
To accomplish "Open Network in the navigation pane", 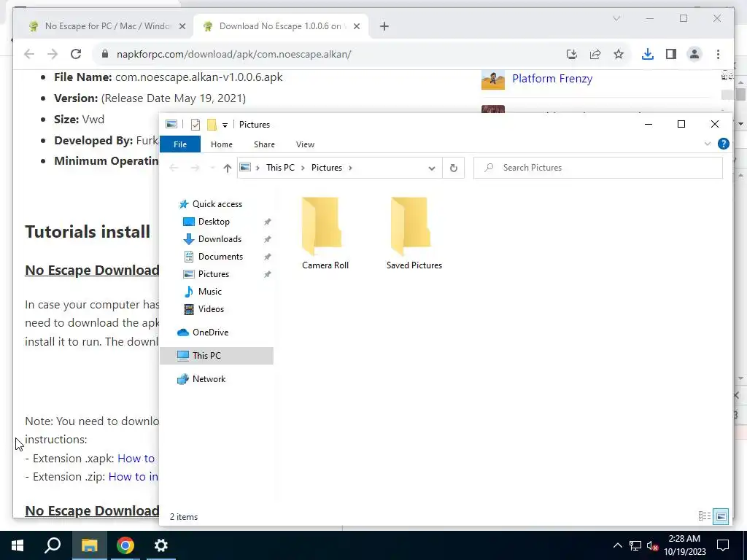I will [209, 379].
